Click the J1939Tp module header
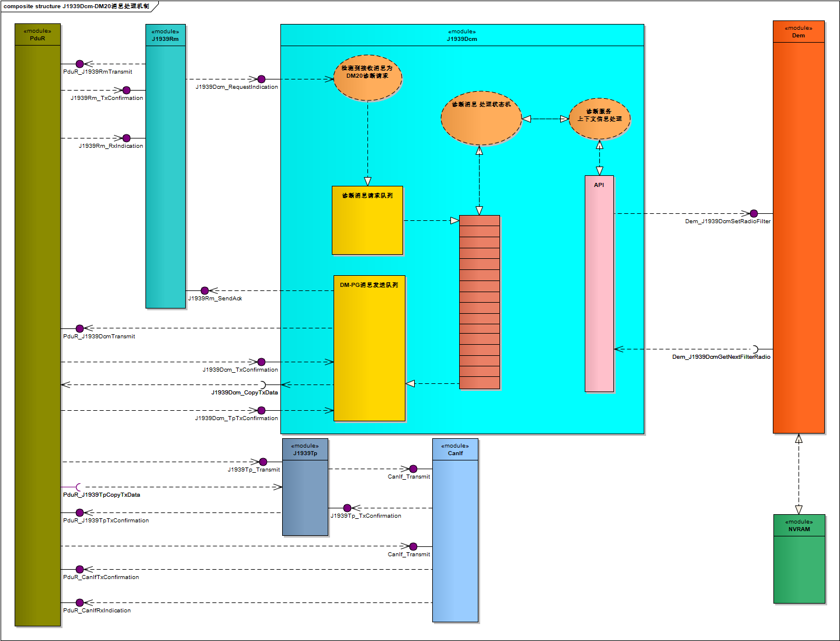 305,449
